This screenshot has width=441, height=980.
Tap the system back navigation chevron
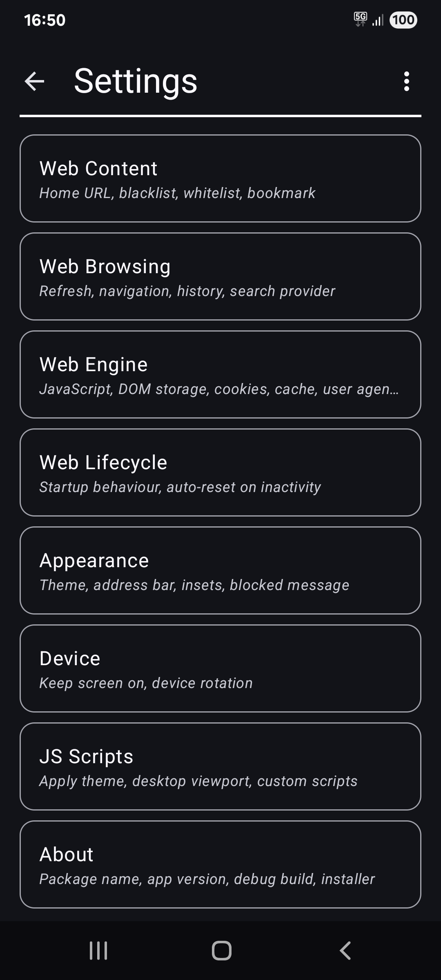pyautogui.click(x=345, y=951)
